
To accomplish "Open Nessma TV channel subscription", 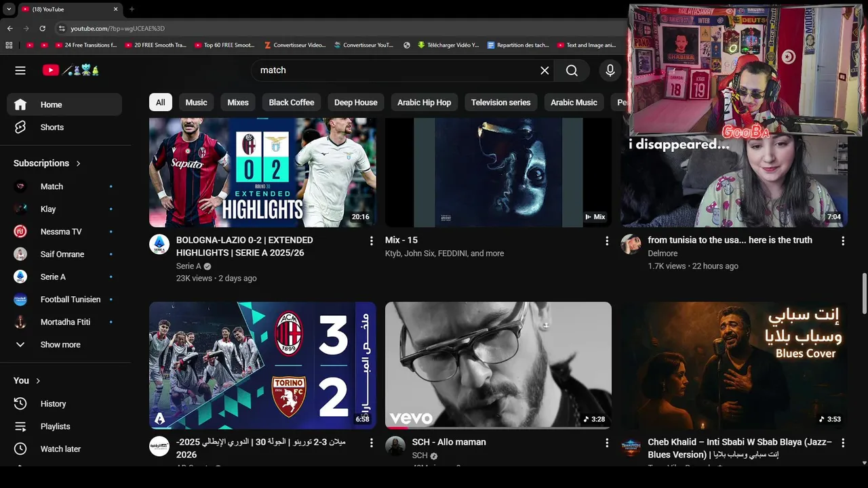I will tap(64, 232).
